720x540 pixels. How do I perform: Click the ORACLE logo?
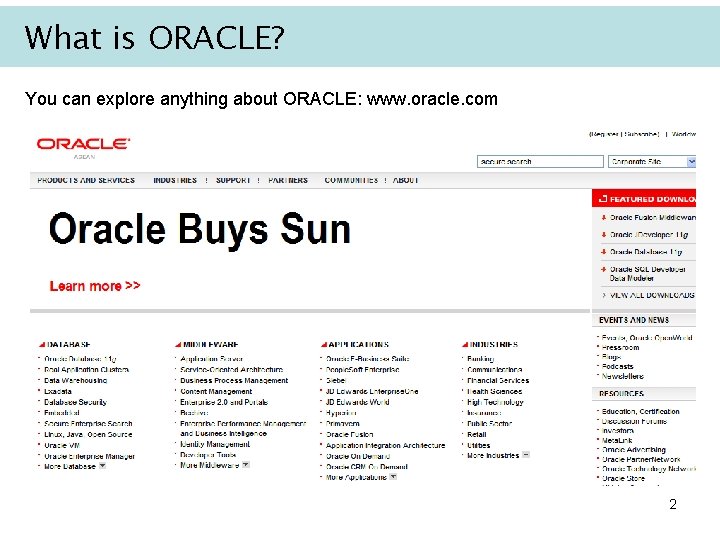[x=83, y=144]
